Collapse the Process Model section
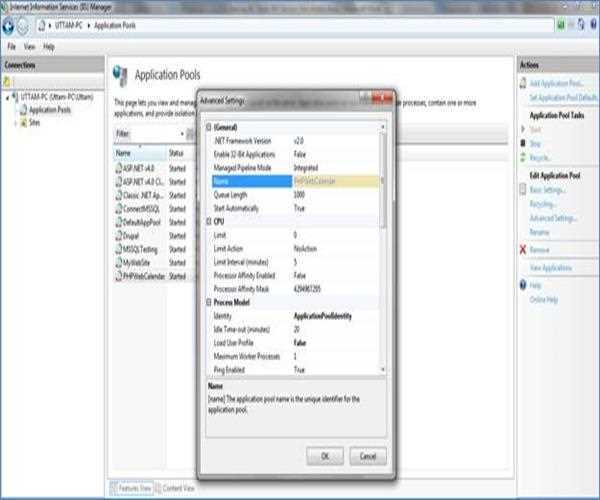 coord(208,301)
